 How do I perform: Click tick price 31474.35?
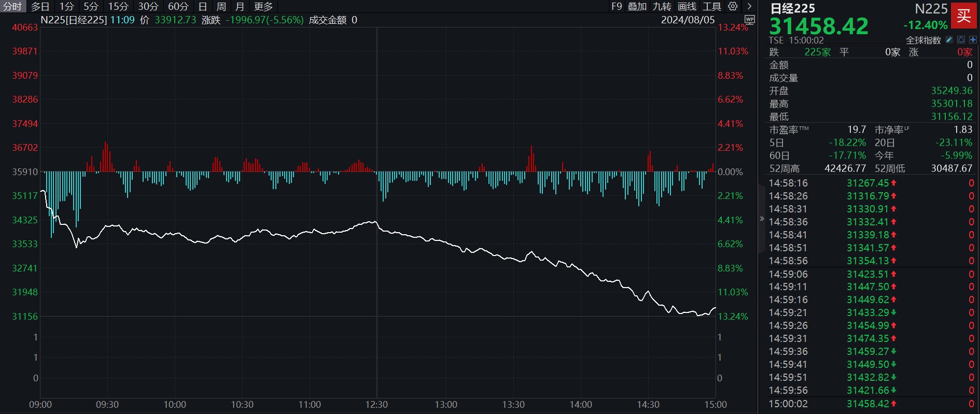click(x=868, y=338)
